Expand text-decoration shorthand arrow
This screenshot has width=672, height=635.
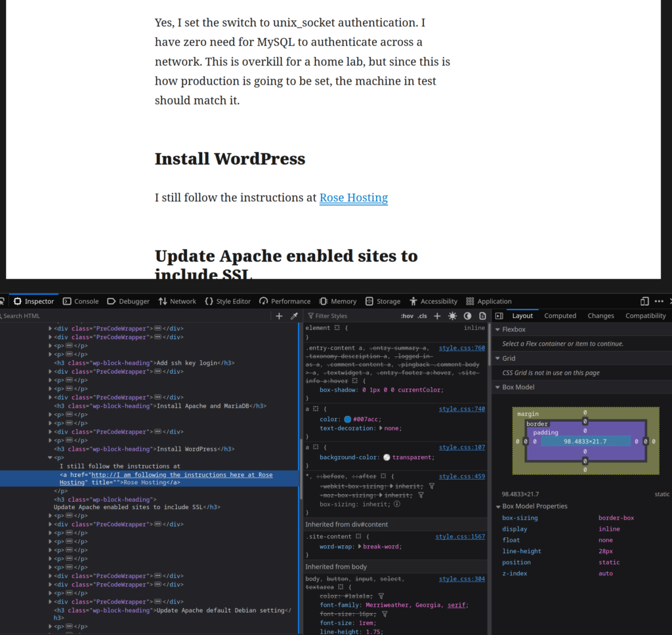click(x=381, y=428)
